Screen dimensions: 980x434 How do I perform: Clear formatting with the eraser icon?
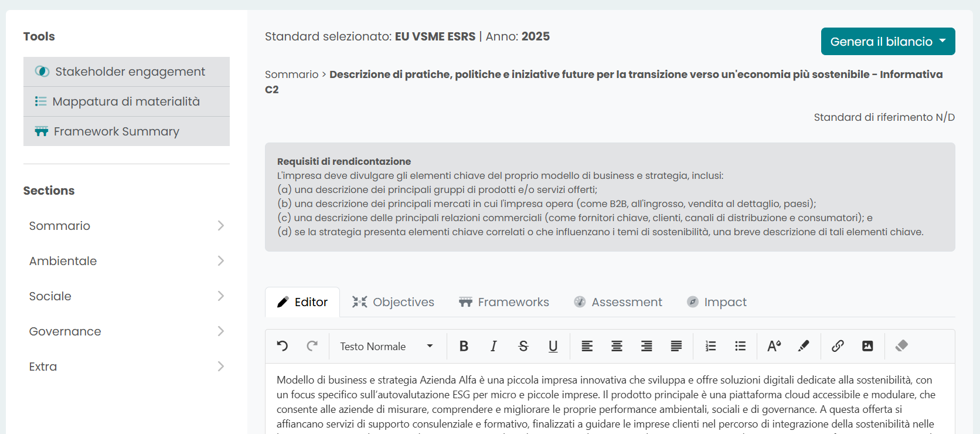[x=901, y=346]
